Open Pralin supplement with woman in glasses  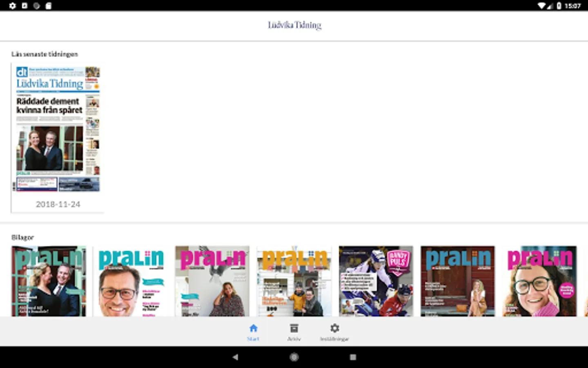(x=539, y=281)
